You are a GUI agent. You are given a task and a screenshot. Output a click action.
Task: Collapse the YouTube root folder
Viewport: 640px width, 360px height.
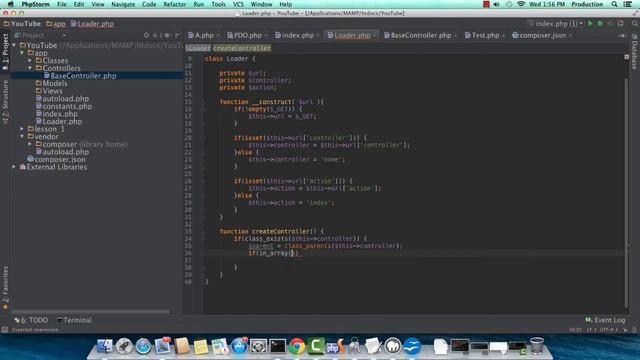pyautogui.click(x=14, y=45)
